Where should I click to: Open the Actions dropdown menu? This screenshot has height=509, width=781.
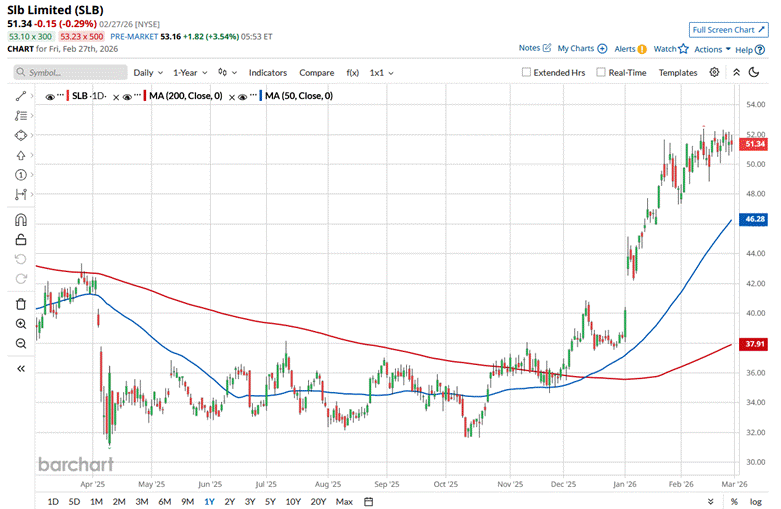(x=711, y=49)
